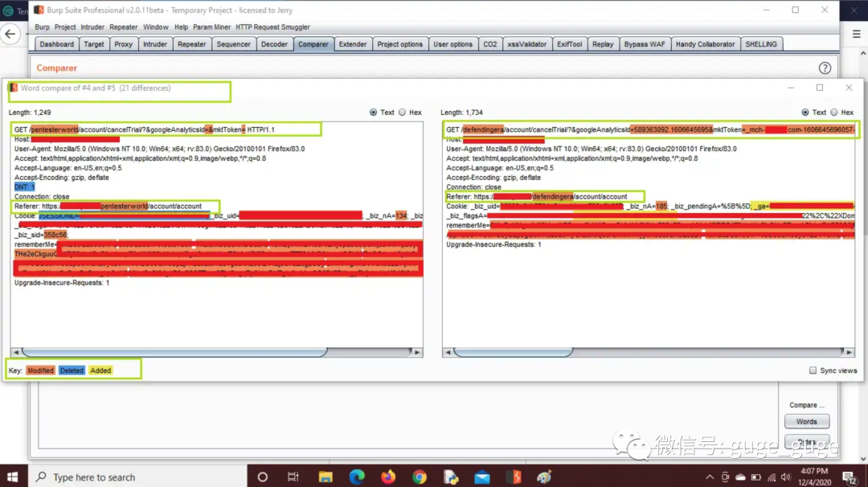Click right panel scroll left arrow
Viewport: 868px width, 487px height.
pyautogui.click(x=448, y=352)
